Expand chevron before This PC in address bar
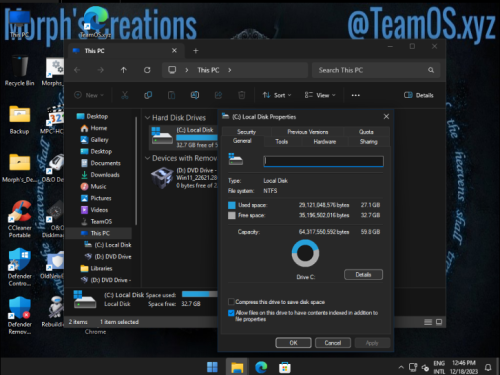The image size is (500, 375). pos(187,70)
